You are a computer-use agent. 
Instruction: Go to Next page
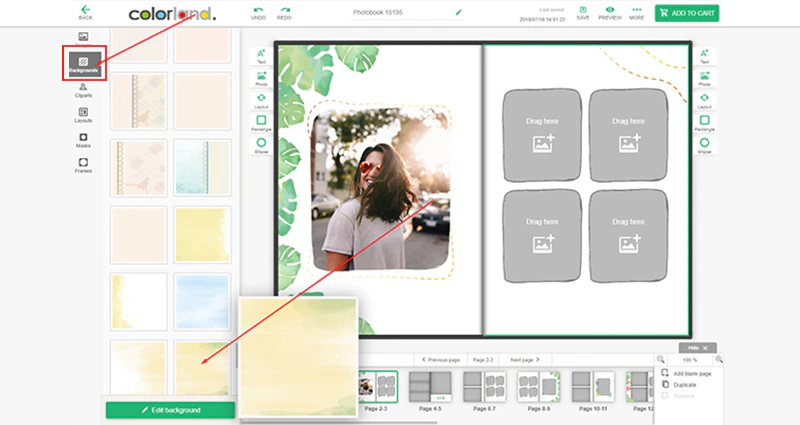point(524,360)
